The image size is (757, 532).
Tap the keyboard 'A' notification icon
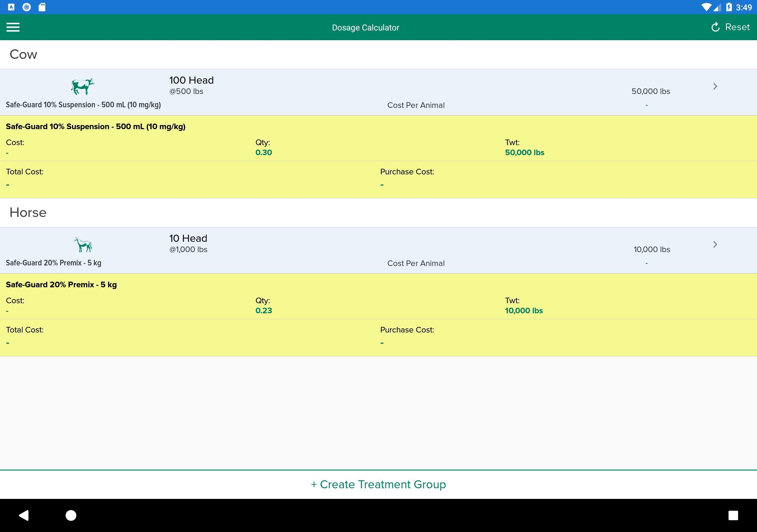[11, 7]
